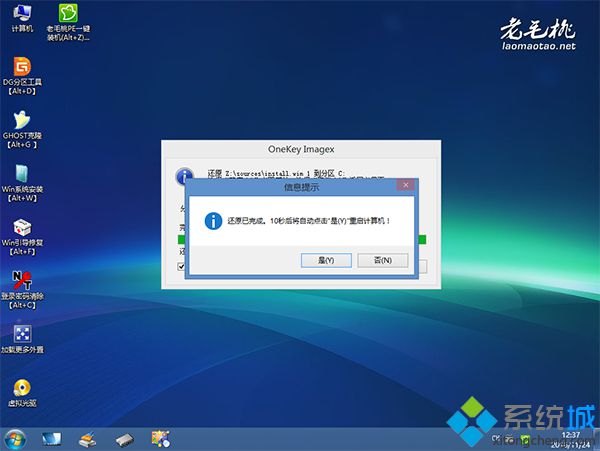Open the 计算机 desktop icon

(x=22, y=18)
